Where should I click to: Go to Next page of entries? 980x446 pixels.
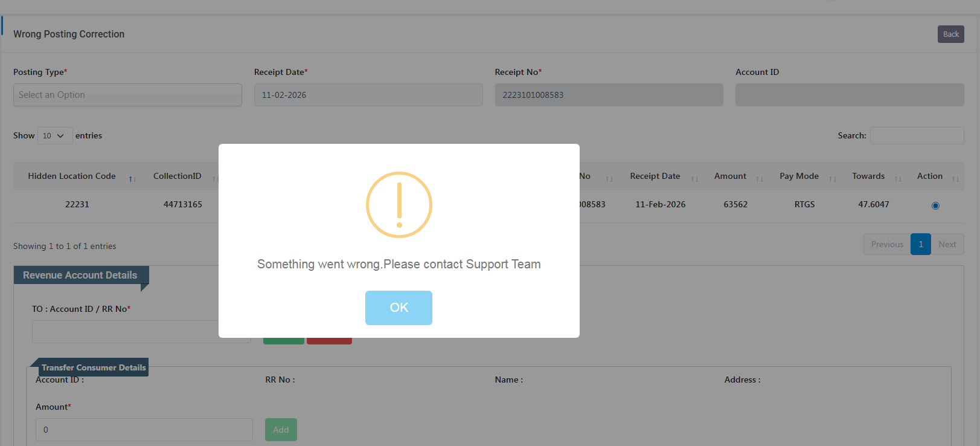pyautogui.click(x=947, y=244)
